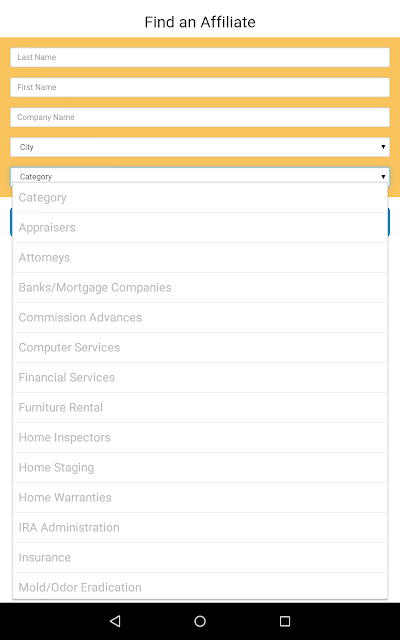
Task: Pick Furniture Rental category
Action: point(200,407)
